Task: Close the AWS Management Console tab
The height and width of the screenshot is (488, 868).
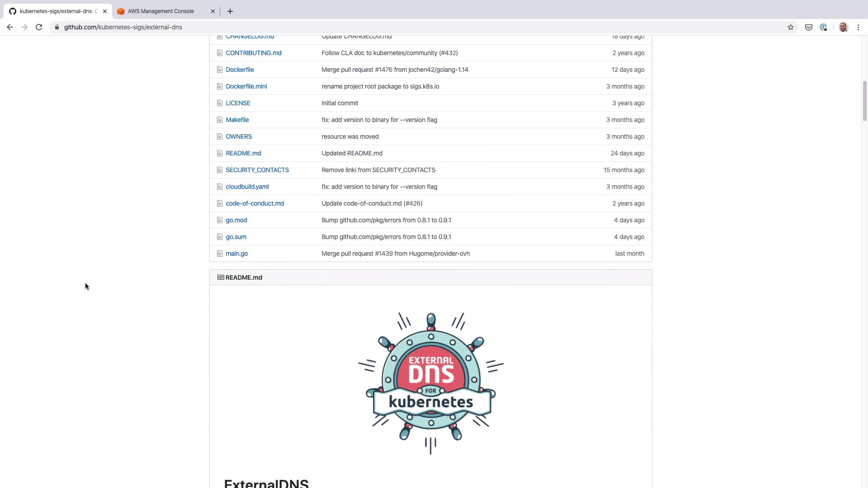Action: 213,11
